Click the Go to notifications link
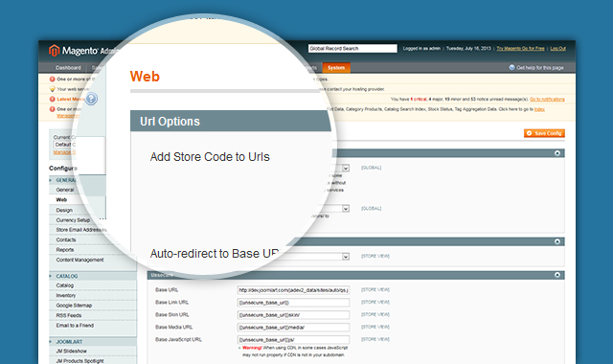613x364 pixels. point(547,100)
